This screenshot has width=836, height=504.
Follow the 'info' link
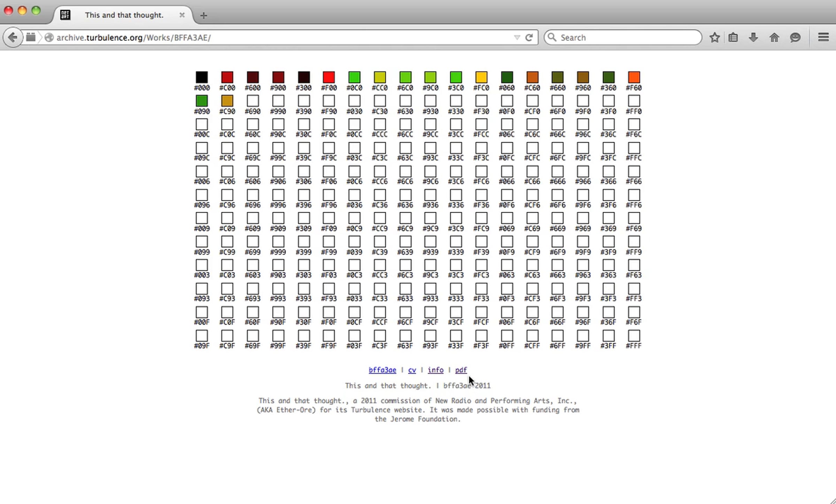coord(435,370)
